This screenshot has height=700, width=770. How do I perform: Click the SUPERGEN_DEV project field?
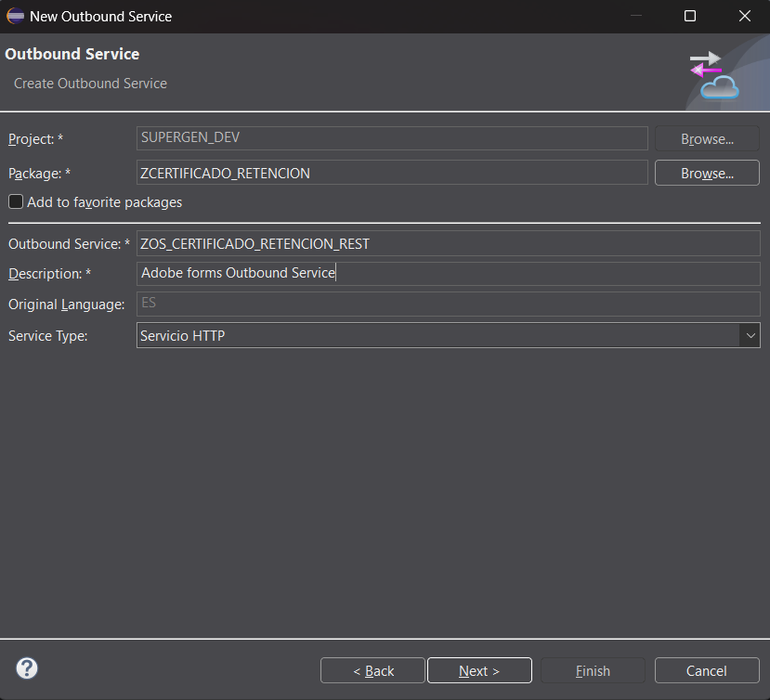coord(392,137)
